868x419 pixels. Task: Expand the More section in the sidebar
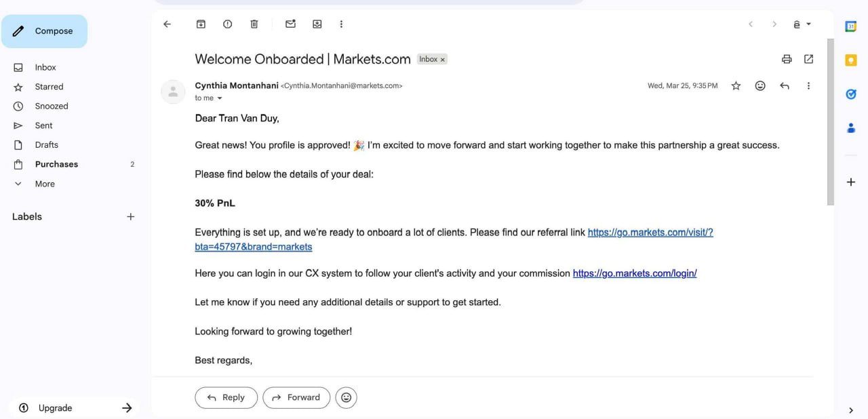click(x=45, y=184)
